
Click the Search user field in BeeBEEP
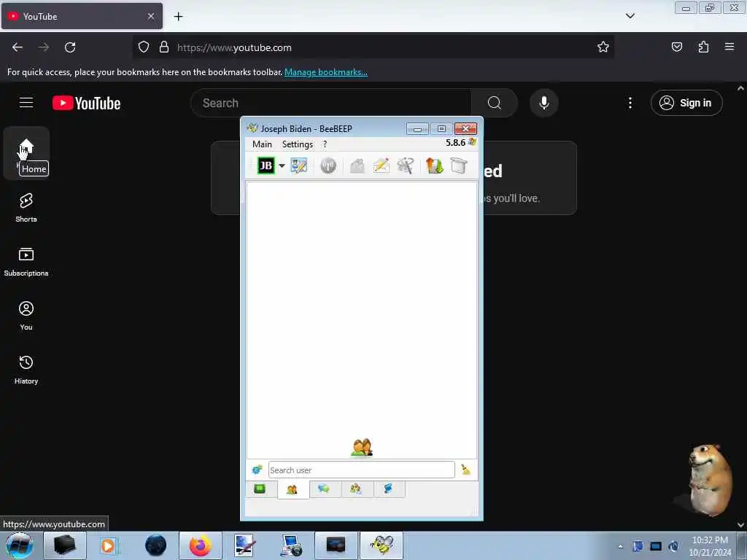[x=361, y=470]
